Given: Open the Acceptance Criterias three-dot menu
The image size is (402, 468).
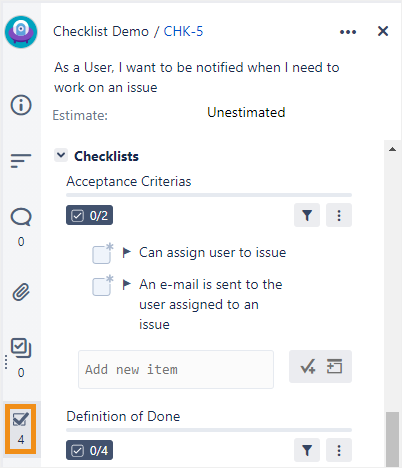Looking at the screenshot, I should click(339, 215).
